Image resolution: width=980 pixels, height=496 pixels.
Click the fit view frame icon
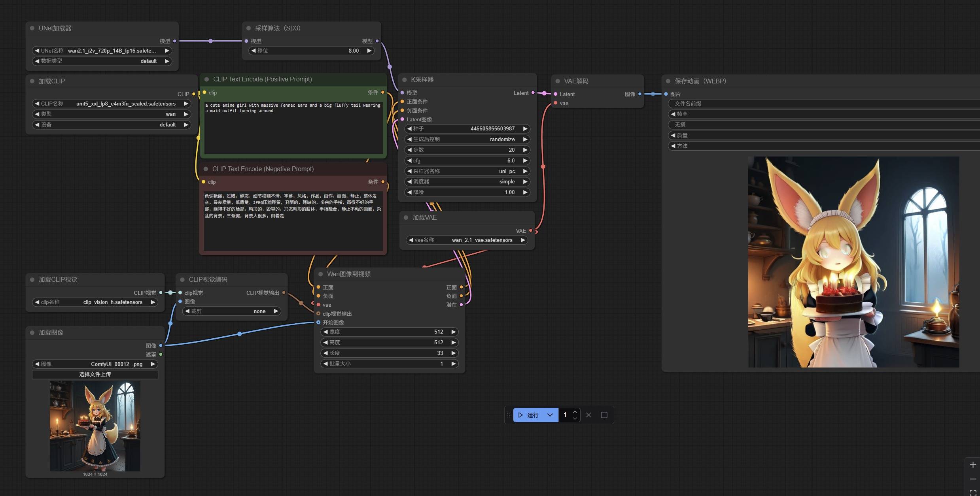click(x=973, y=492)
